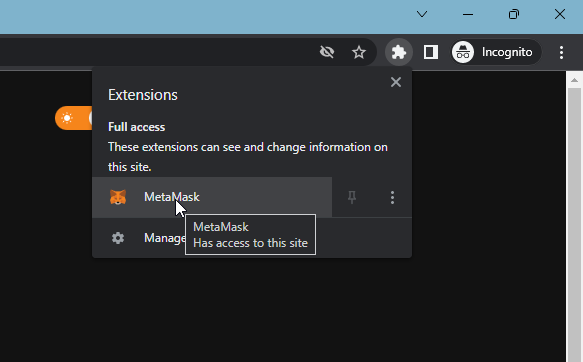The image size is (583, 362).
Task: Click the Incognito profile chip
Action: coord(496,52)
